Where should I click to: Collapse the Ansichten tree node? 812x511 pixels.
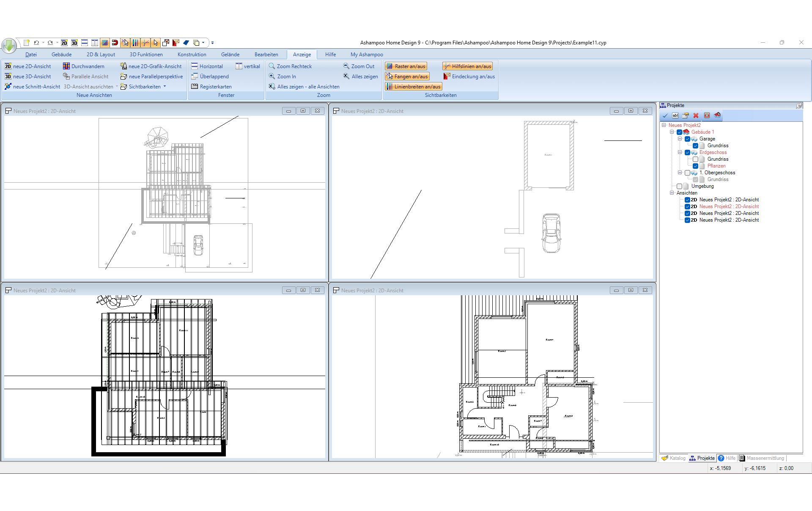point(672,193)
